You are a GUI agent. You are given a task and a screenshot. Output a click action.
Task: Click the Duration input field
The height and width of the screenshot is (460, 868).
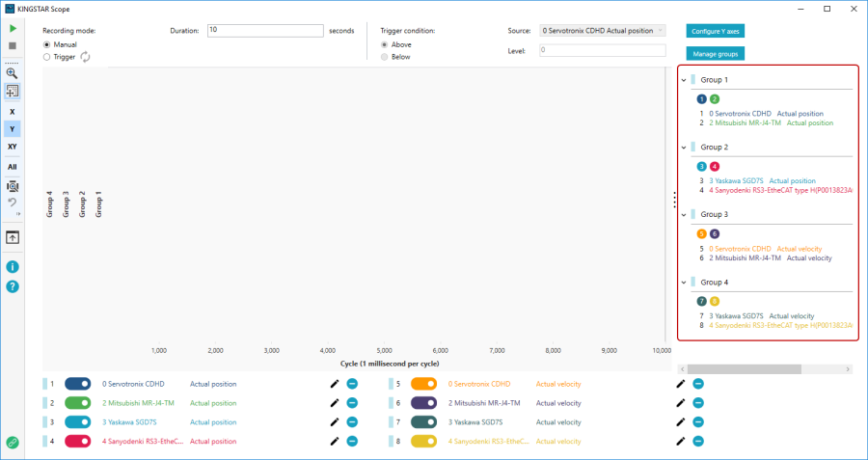pyautogui.click(x=264, y=31)
